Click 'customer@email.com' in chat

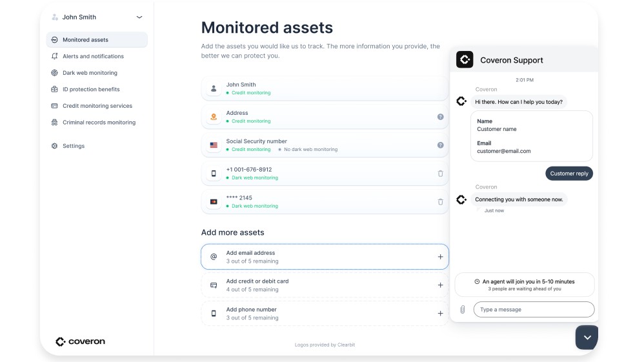pyautogui.click(x=503, y=151)
